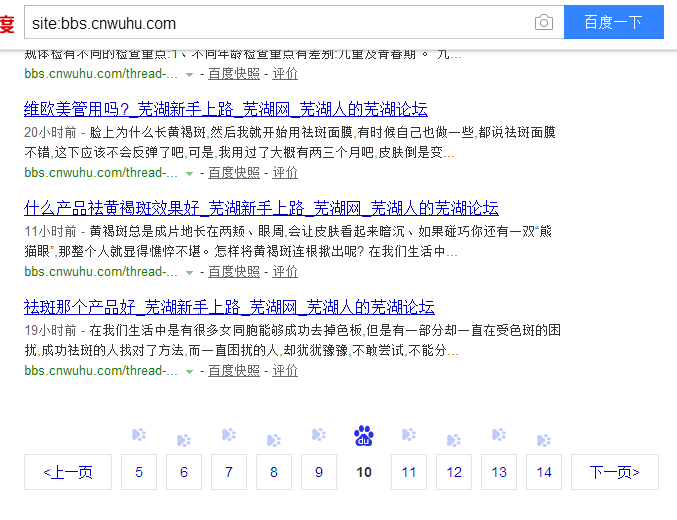Expand dropdown arrow under 祛斑那个产品好 result
677x520 pixels.
click(x=189, y=371)
